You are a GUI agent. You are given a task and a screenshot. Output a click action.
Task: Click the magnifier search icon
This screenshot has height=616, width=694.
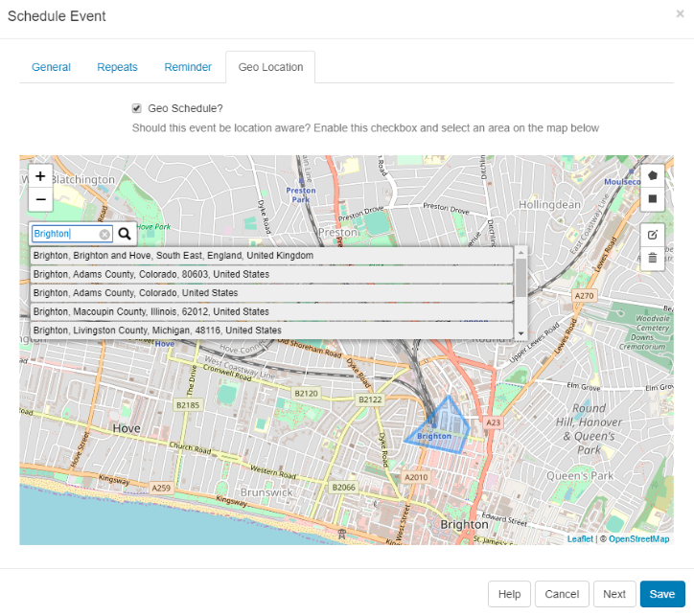125,234
